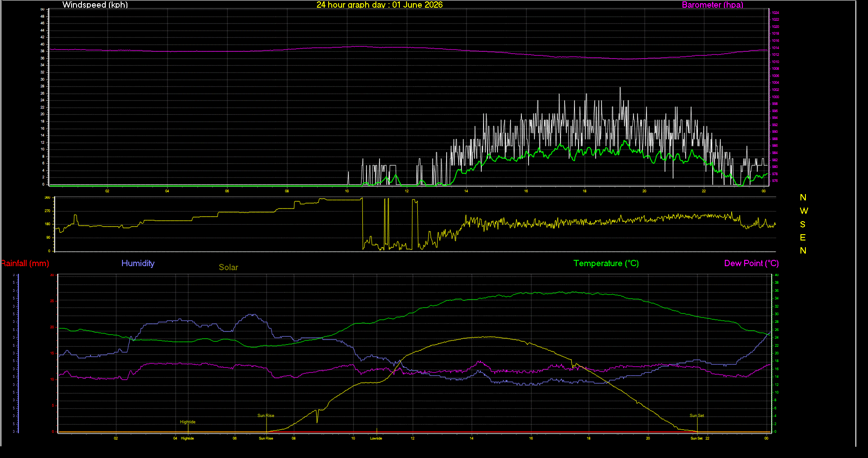Click hour '18' on the lower graph axis
868x458 pixels.
[x=588, y=438]
